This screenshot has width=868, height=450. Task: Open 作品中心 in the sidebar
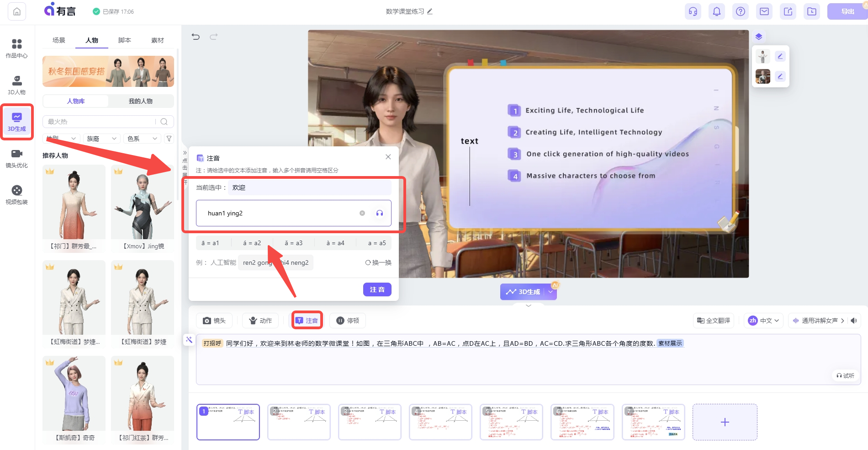(17, 48)
